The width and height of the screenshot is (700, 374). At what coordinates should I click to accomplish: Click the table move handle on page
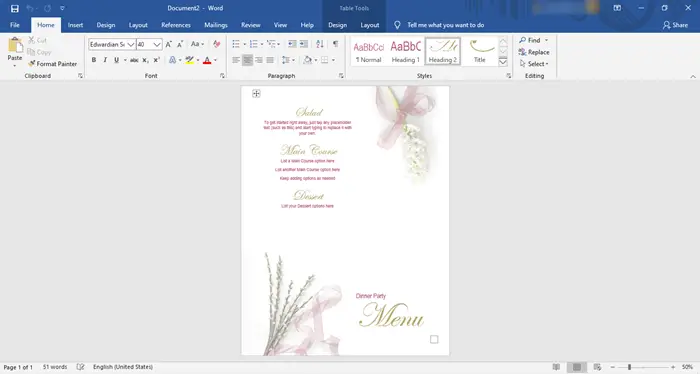[256, 93]
